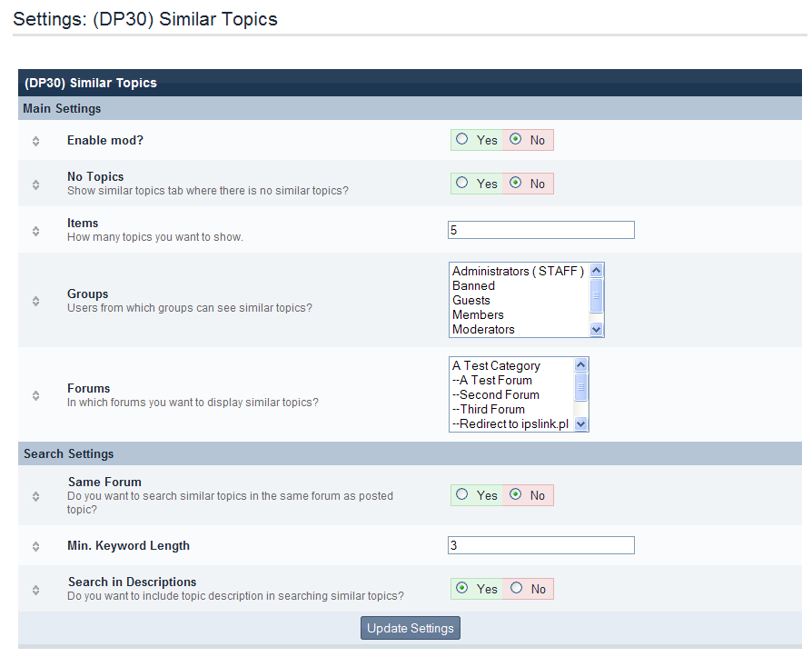Click the reorder handle beside Min. Keyword Length
Screen dimensions: 812x657
tap(35, 546)
